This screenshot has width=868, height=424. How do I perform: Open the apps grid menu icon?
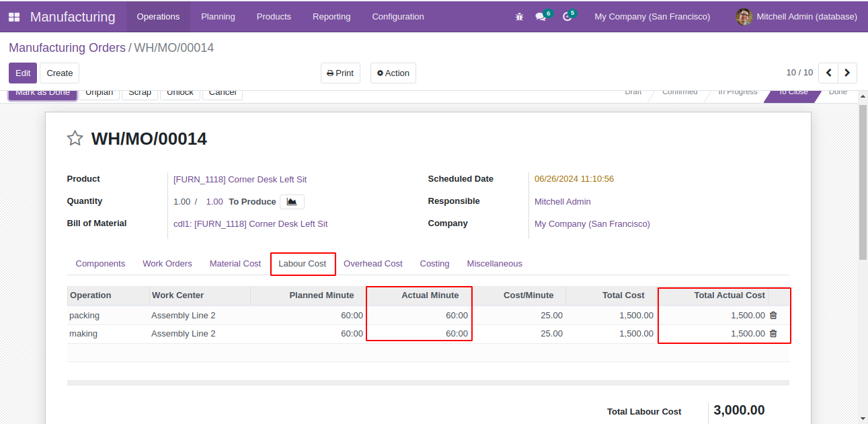14,17
